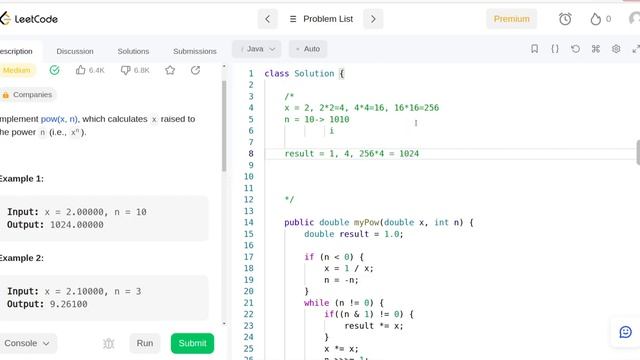Open the Auto dropdown

[308, 49]
